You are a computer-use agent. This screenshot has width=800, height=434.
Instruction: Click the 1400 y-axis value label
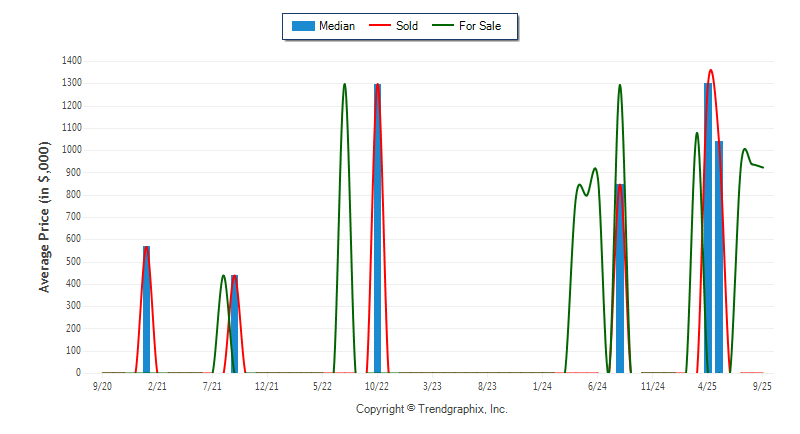[70, 61]
